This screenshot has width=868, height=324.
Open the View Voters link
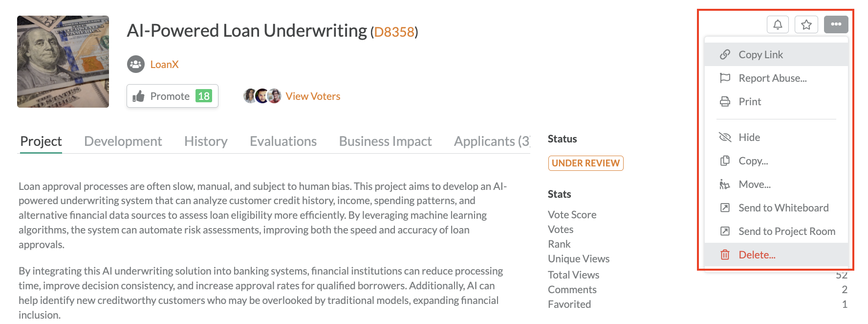pos(313,96)
